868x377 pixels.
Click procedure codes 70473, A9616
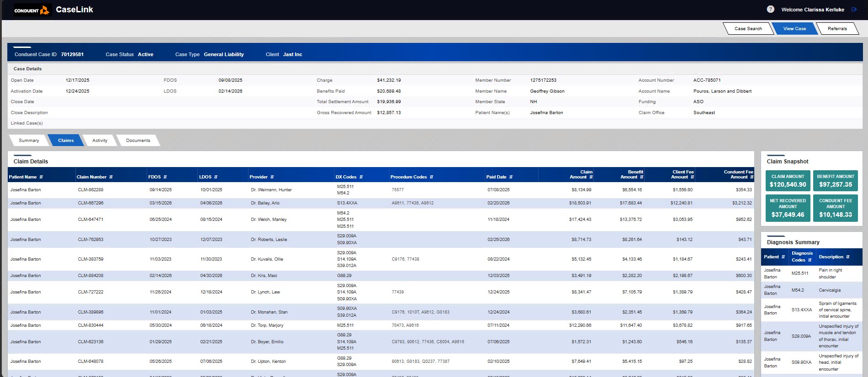405,325
